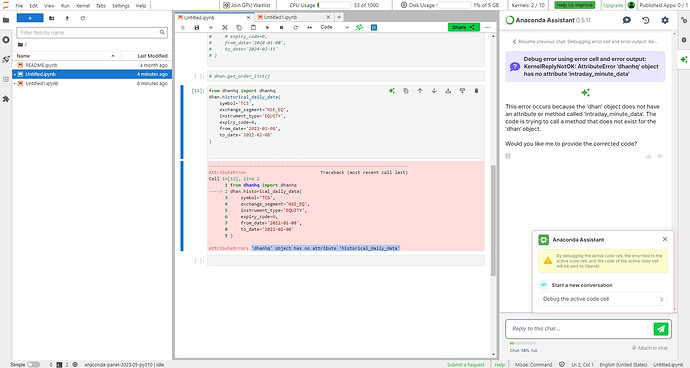
Task: Copy the selected cell from notebook toolbar
Action: coord(239,27)
